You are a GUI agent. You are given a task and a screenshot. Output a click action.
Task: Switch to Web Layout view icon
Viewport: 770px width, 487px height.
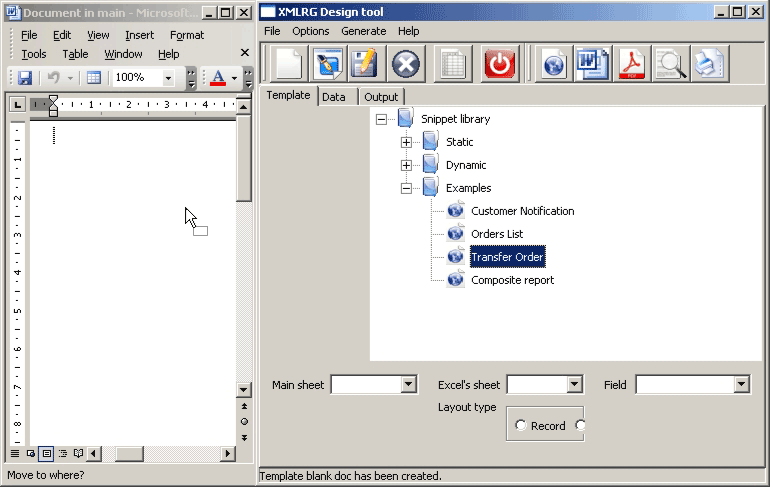pyautogui.click(x=31, y=453)
